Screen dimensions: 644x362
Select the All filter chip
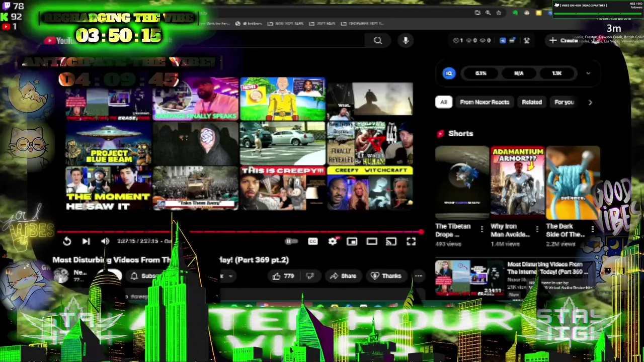click(x=444, y=102)
